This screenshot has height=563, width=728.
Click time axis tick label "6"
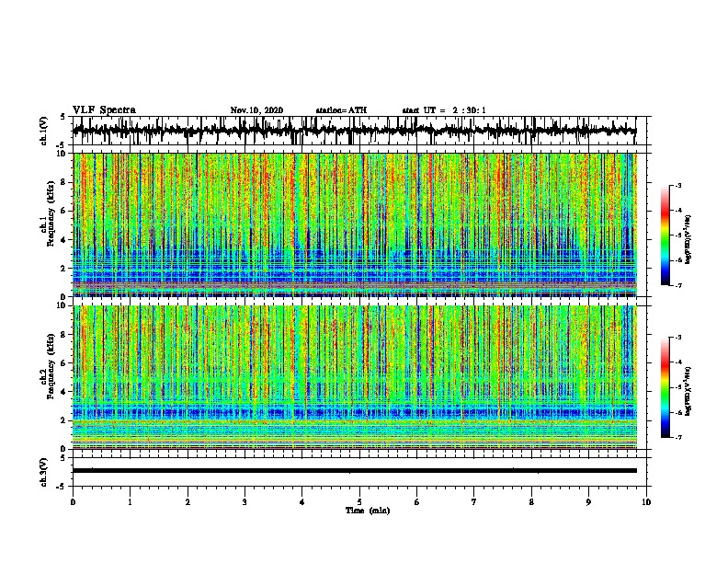click(417, 502)
